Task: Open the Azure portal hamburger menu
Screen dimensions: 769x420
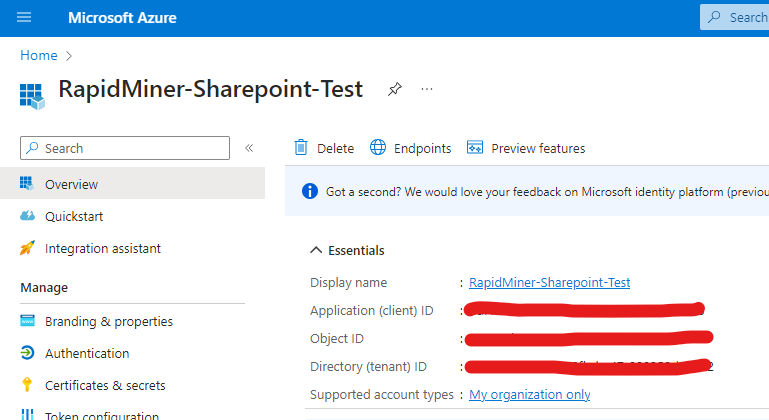Action: pos(25,18)
